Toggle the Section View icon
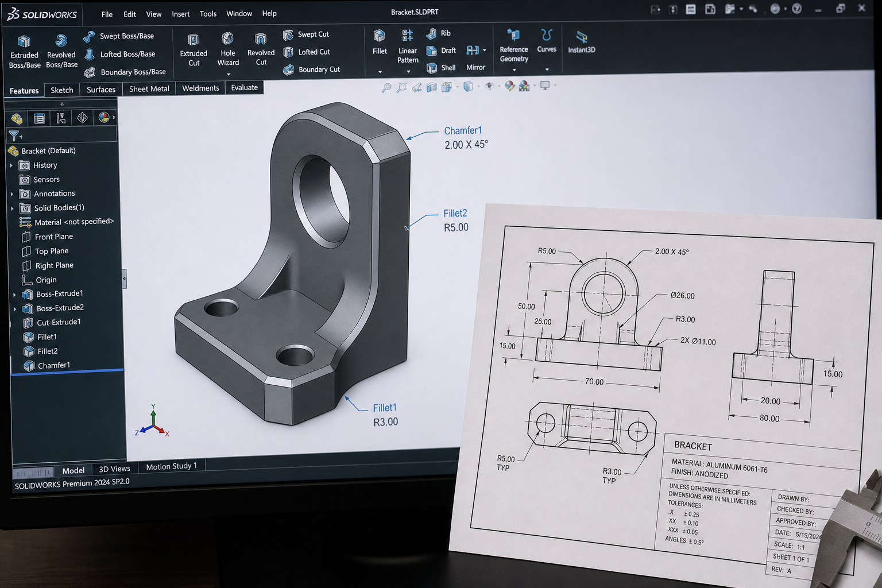This screenshot has width=882, height=588. click(431, 87)
